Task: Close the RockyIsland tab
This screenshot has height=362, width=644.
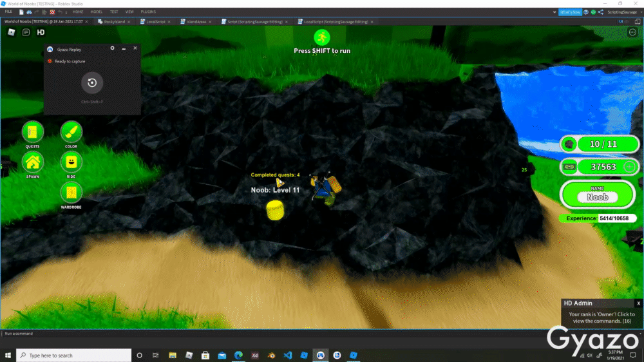Action: pyautogui.click(x=129, y=22)
